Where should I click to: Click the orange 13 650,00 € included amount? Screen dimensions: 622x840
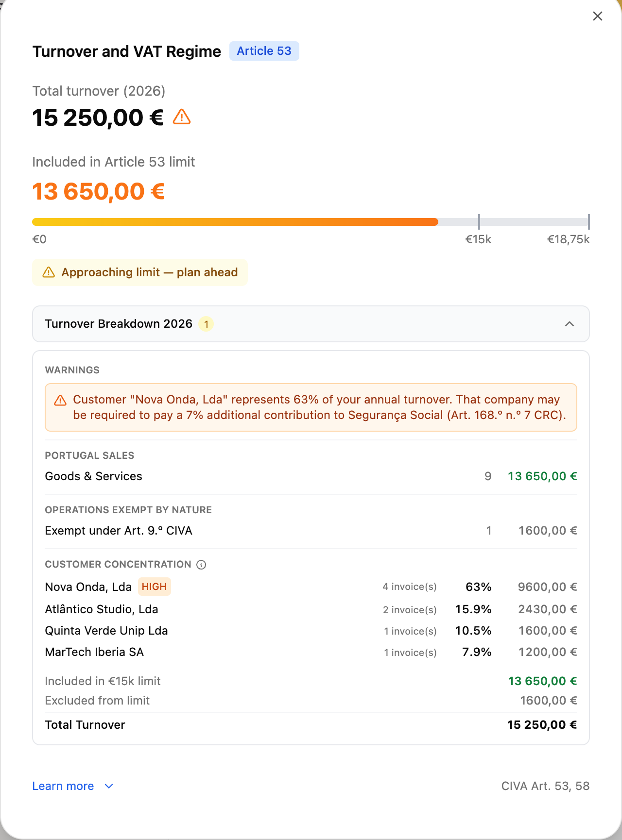[99, 191]
